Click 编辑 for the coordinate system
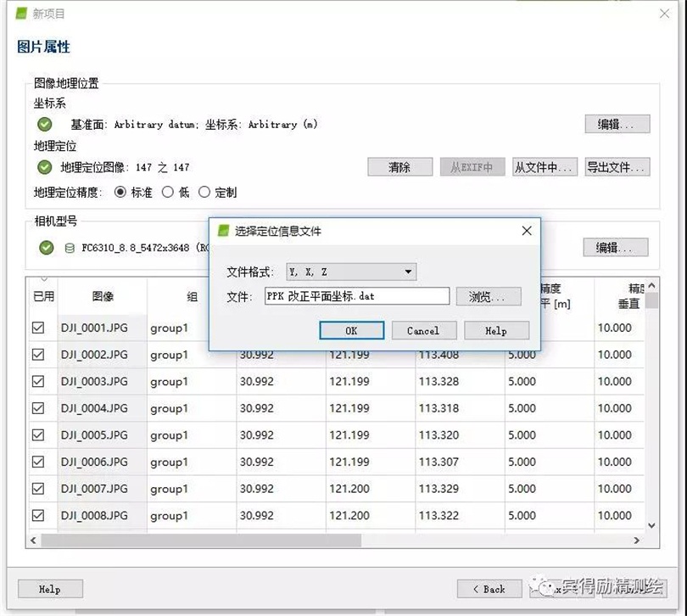The width and height of the screenshot is (687, 616). [x=617, y=124]
